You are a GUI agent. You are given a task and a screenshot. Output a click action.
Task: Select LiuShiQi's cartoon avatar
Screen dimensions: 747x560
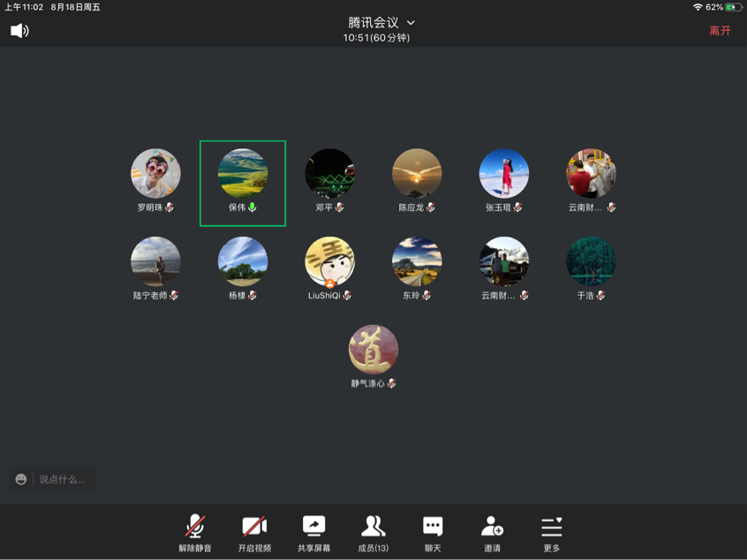(x=329, y=261)
